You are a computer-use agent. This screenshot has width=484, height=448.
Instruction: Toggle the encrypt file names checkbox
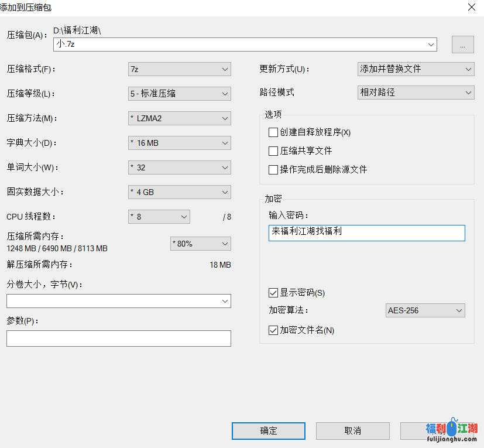pos(273,330)
